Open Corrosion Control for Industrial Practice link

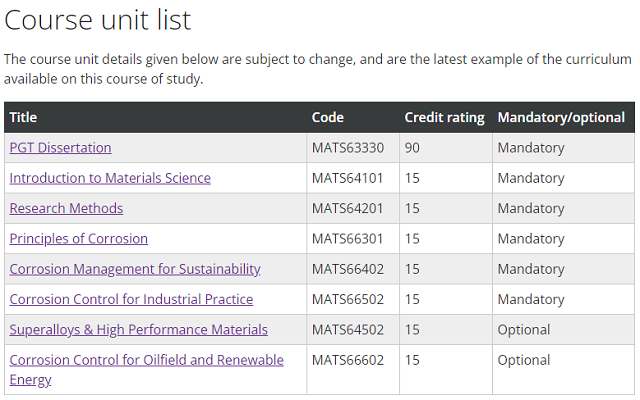pyautogui.click(x=131, y=299)
